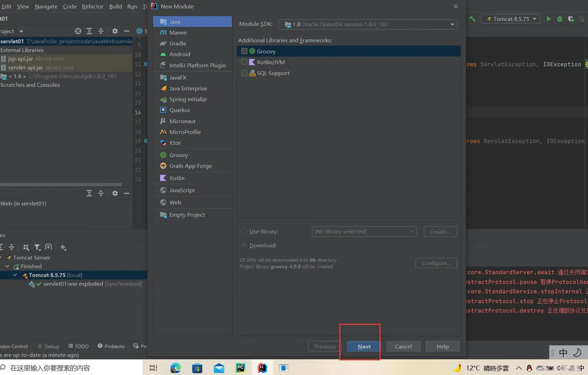Select Kotlin module type
The height and width of the screenshot is (375, 588).
(192, 178)
